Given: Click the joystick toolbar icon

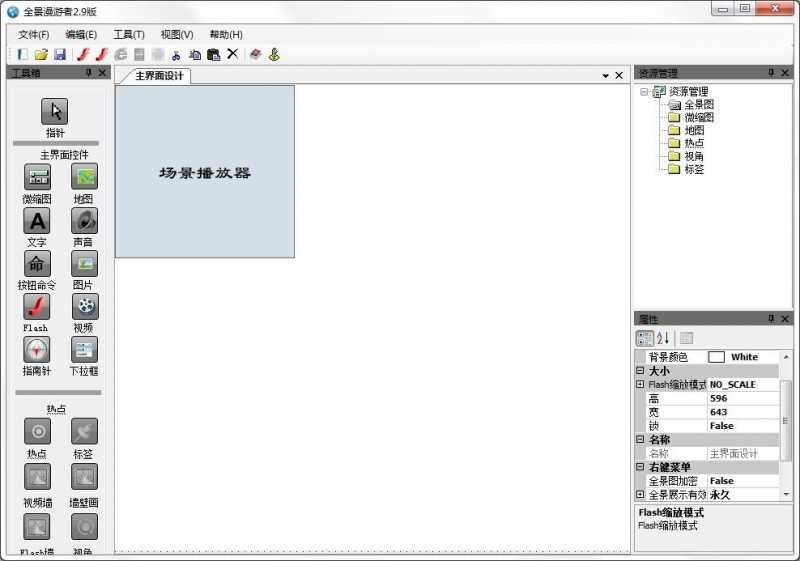Looking at the screenshot, I should tap(274, 55).
